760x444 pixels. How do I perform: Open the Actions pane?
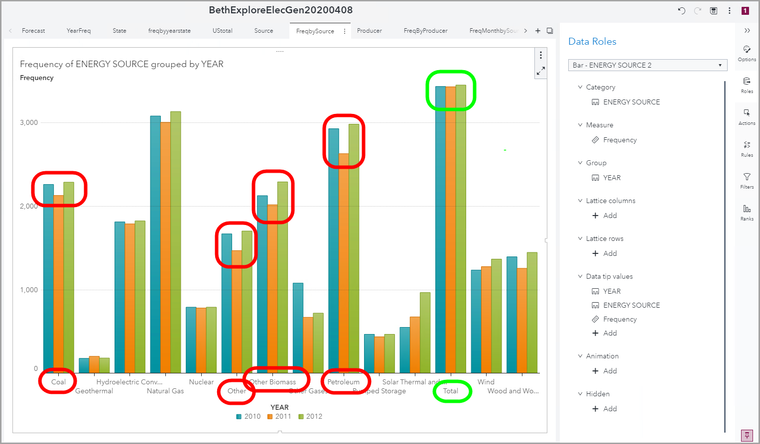coord(747,117)
